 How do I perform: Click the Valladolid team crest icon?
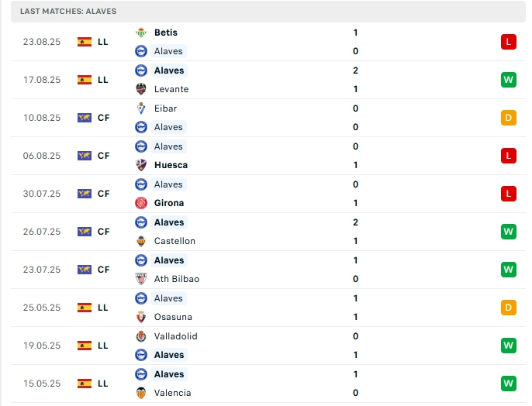(x=141, y=336)
